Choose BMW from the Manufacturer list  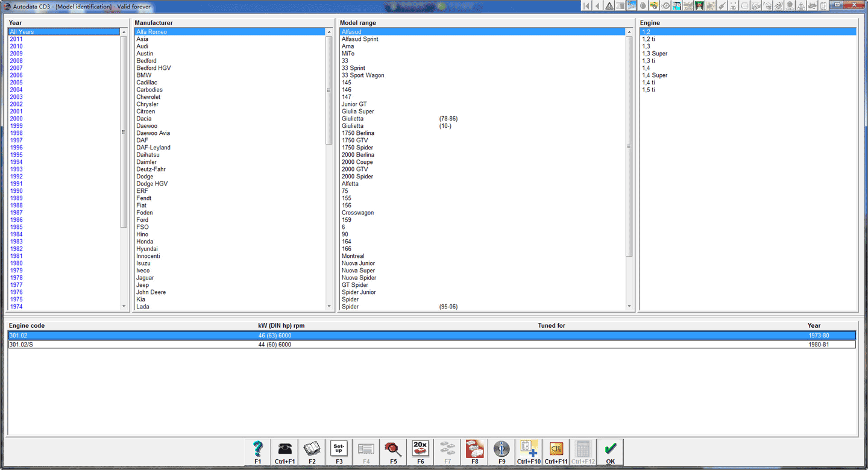144,75
